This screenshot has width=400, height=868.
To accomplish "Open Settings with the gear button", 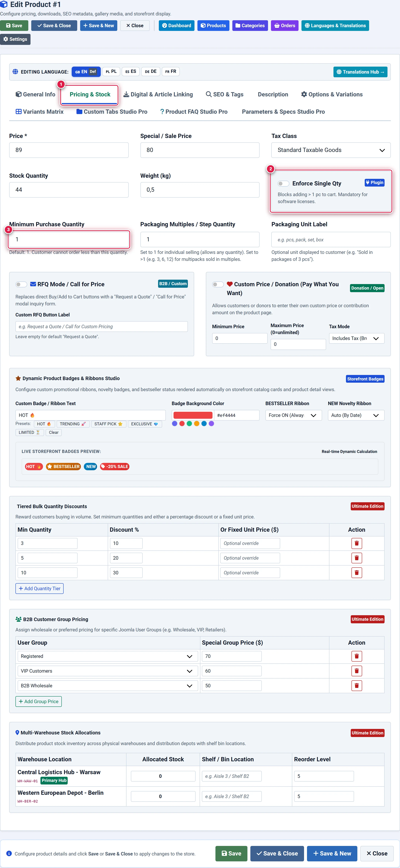I will (15, 39).
